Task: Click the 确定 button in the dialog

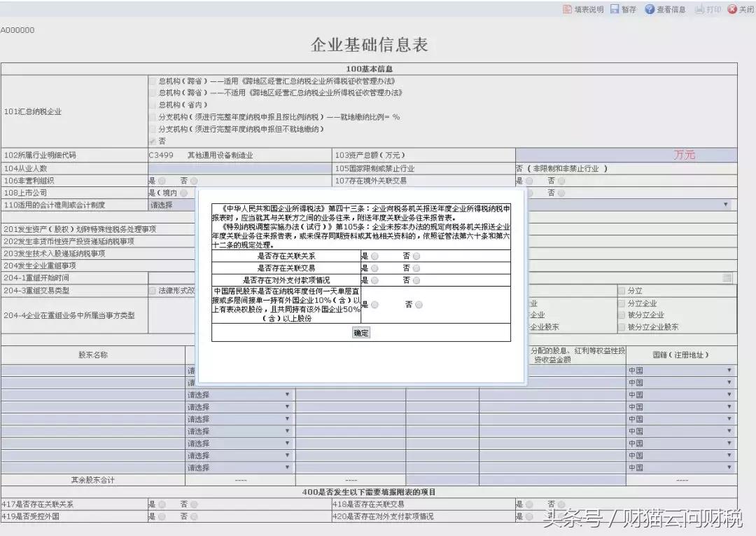Action: [x=360, y=334]
